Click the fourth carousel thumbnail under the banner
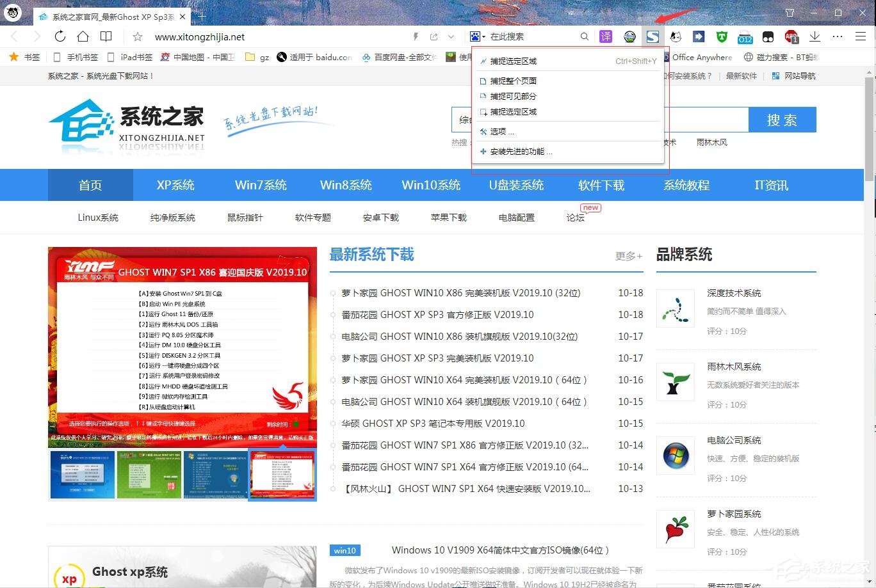Image resolution: width=876 pixels, height=588 pixels. pyautogui.click(x=282, y=475)
